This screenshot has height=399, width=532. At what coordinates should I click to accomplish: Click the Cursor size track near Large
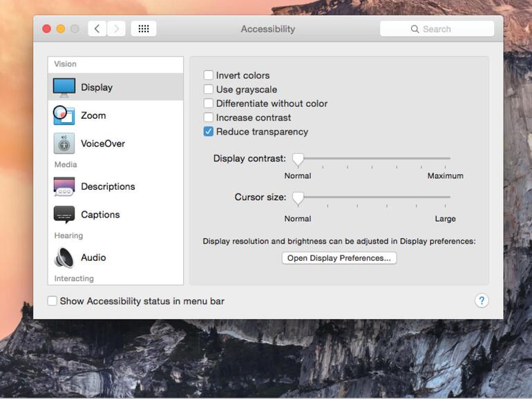pos(444,197)
